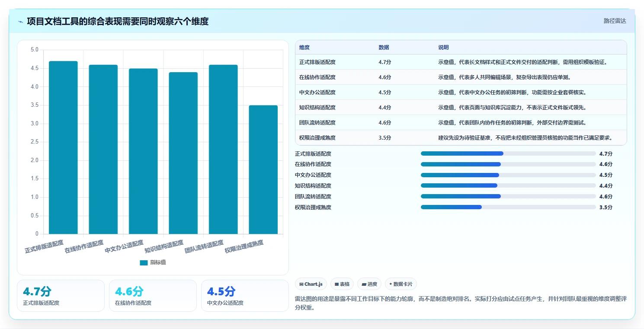Select the 中文办公适配度 table row name
Viewport: 644px width, 329px height.
click(317, 93)
